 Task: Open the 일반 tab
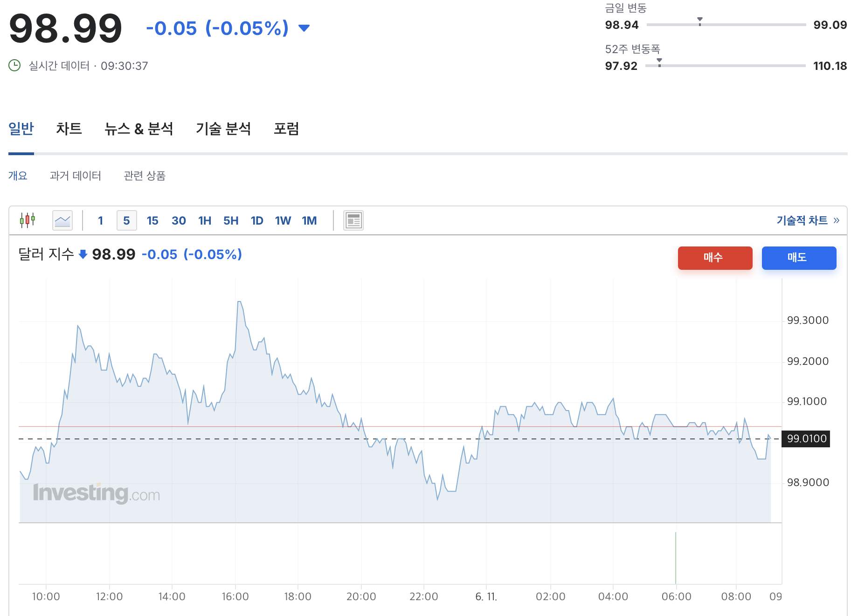pos(21,129)
